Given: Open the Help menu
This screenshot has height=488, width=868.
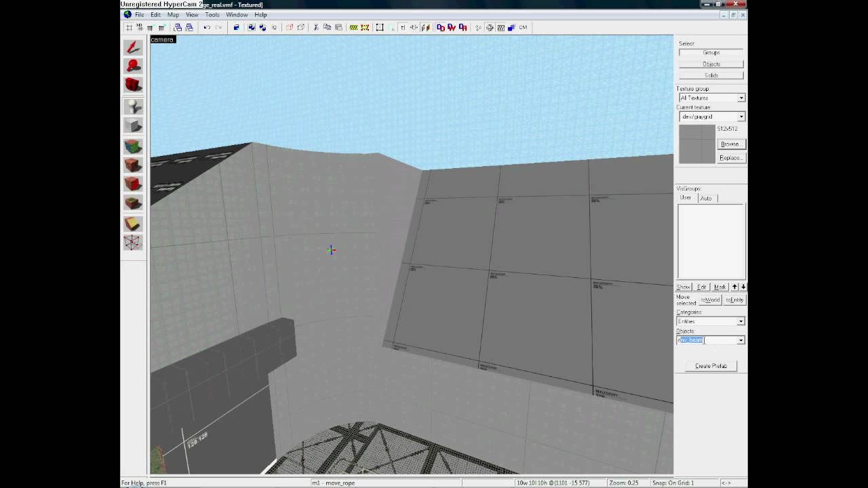Looking at the screenshot, I should (260, 14).
